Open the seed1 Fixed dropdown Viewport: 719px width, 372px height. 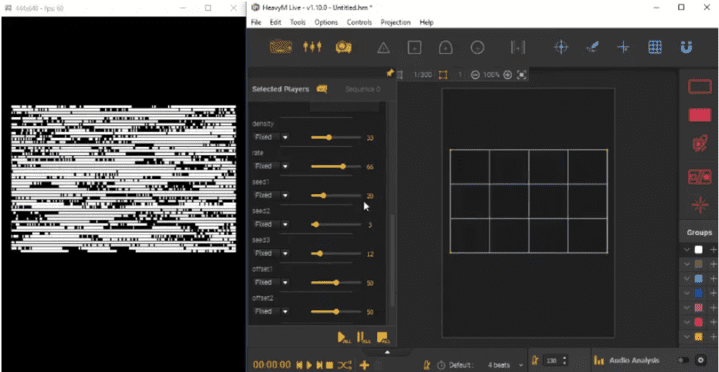[271, 195]
